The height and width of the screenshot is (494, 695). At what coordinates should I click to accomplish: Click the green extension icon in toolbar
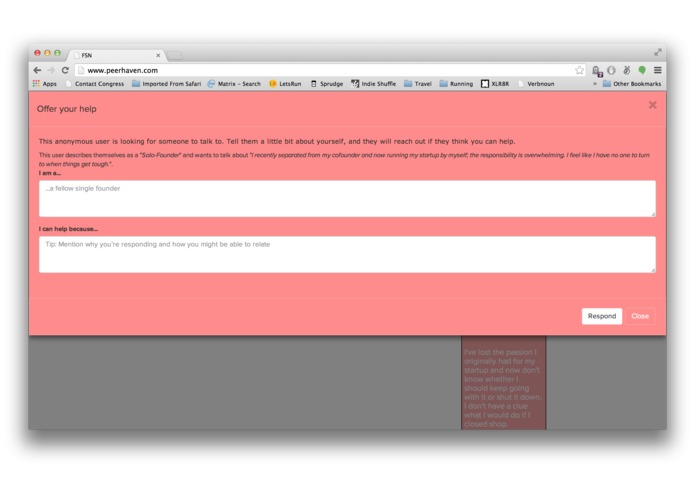pyautogui.click(x=642, y=70)
